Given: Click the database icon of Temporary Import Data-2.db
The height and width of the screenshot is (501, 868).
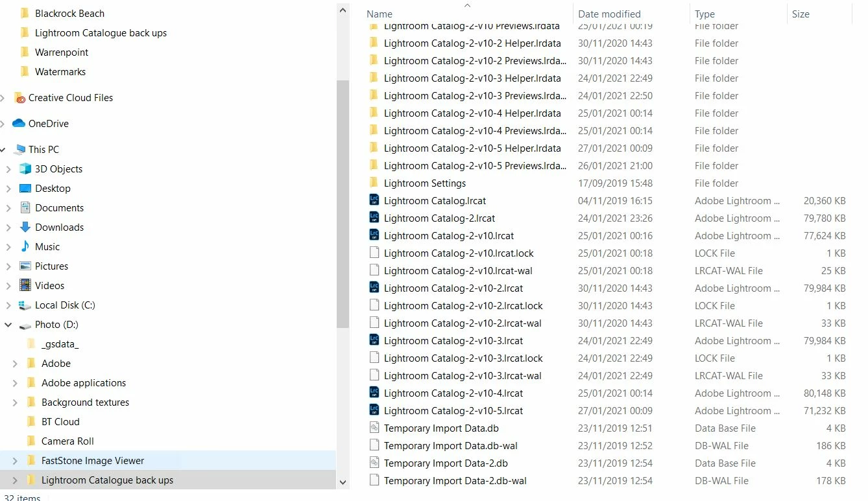Looking at the screenshot, I should 374,463.
